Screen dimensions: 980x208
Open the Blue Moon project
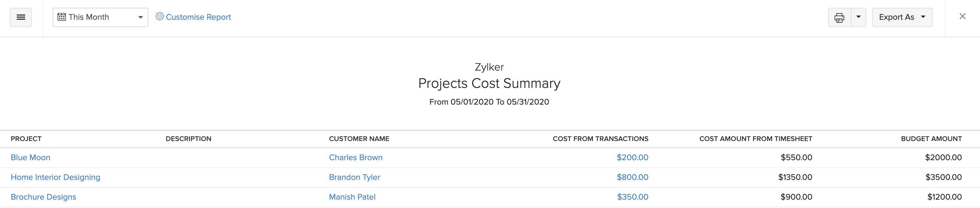[31, 157]
